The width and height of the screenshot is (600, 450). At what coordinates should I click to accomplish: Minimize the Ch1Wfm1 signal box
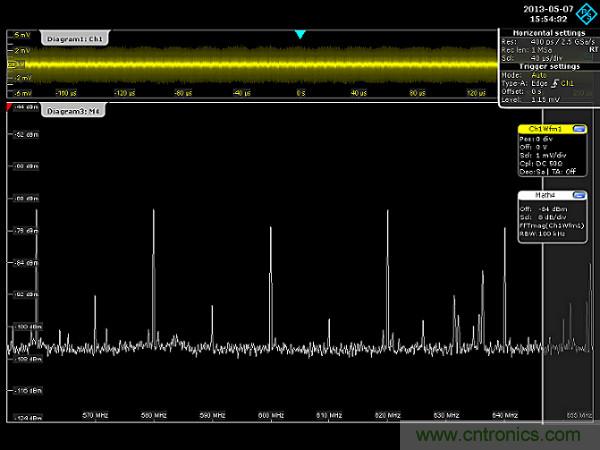click(580, 130)
